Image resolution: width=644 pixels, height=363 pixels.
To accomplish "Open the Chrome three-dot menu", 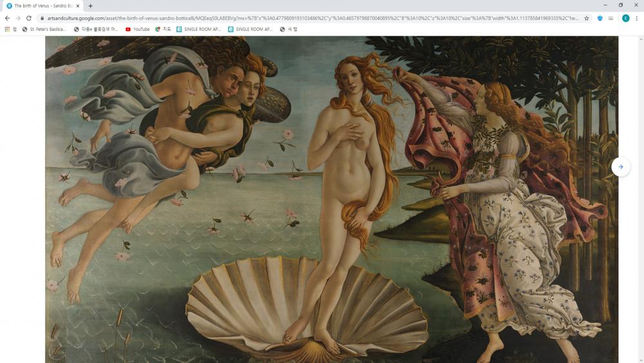I will coord(637,18).
